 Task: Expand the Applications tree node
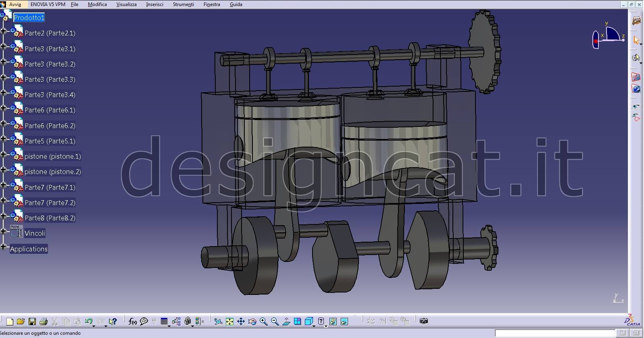click(3, 247)
